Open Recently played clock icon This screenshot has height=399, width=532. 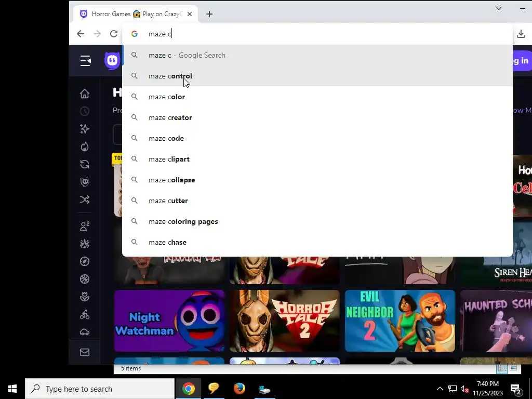pyautogui.click(x=85, y=111)
